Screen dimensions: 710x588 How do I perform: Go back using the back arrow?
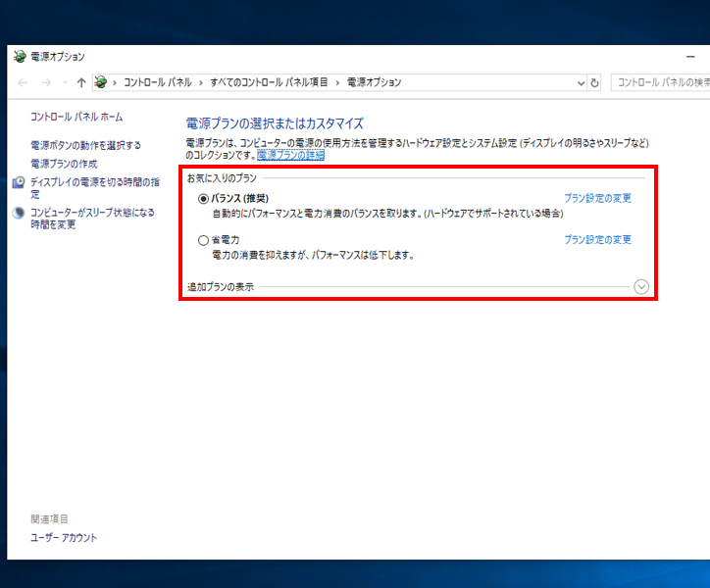click(x=23, y=83)
